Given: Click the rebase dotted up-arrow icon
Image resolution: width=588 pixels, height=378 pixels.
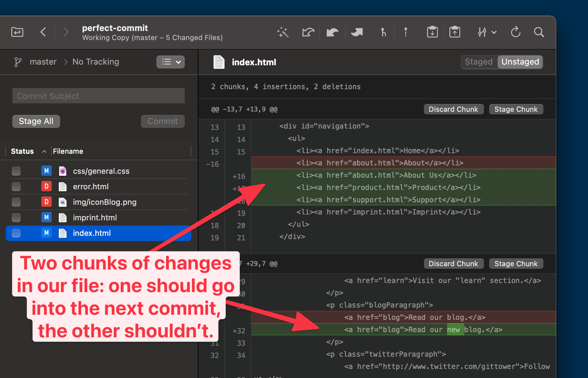Looking at the screenshot, I should coord(406,32).
